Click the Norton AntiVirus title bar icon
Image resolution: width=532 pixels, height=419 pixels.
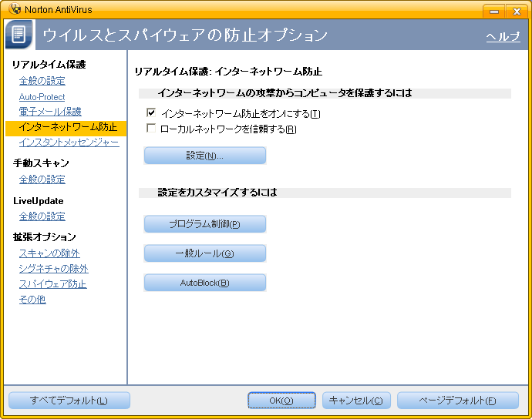click(x=13, y=9)
